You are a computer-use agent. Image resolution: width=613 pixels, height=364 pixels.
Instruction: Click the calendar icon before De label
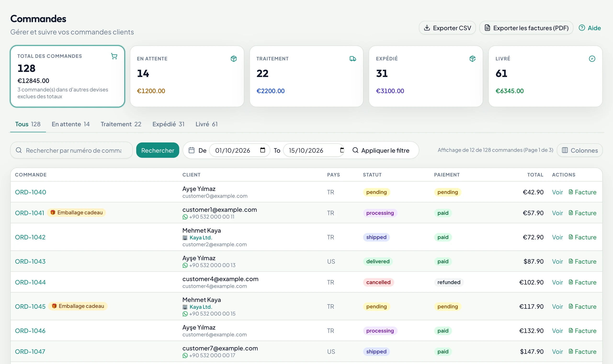click(x=192, y=150)
